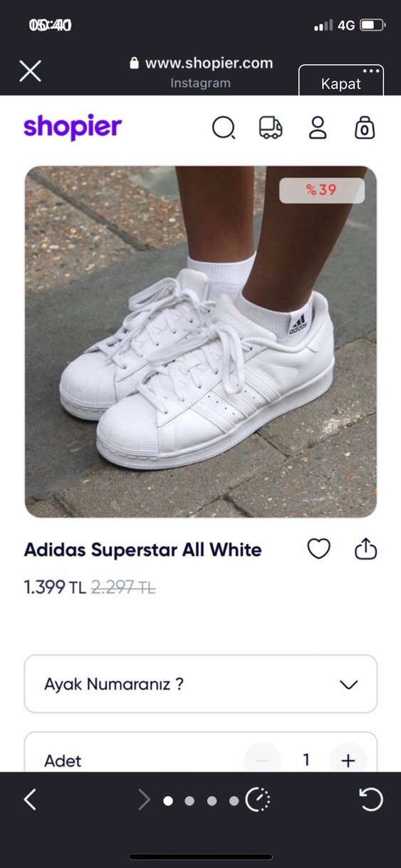Open the search magnifier icon

coord(224,128)
